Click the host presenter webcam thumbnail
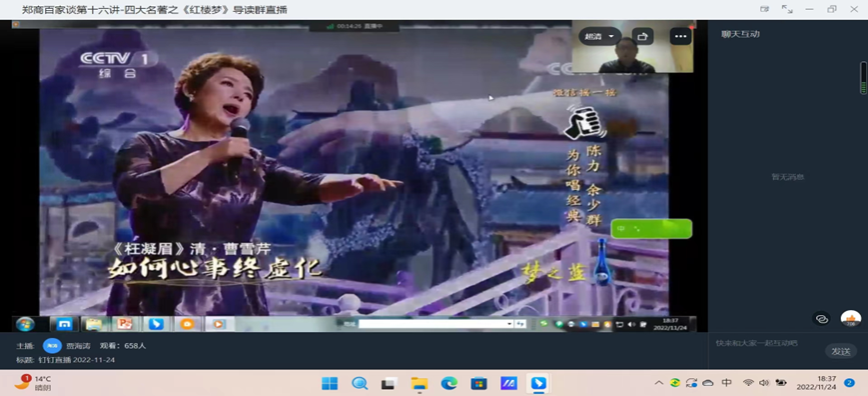The height and width of the screenshot is (396, 868). point(632,47)
